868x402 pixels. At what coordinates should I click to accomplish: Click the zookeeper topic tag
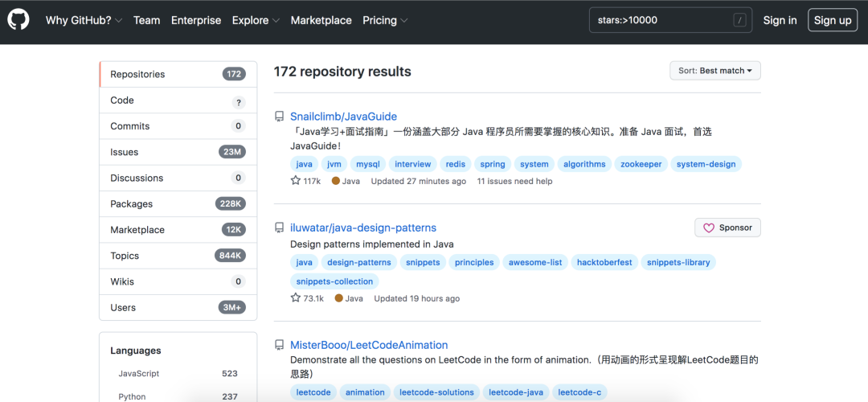pos(641,164)
